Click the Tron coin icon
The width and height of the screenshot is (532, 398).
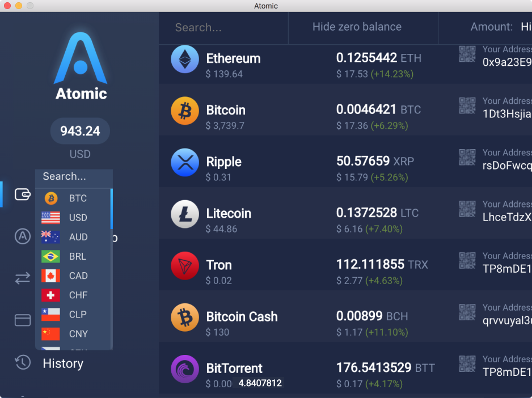pos(185,266)
